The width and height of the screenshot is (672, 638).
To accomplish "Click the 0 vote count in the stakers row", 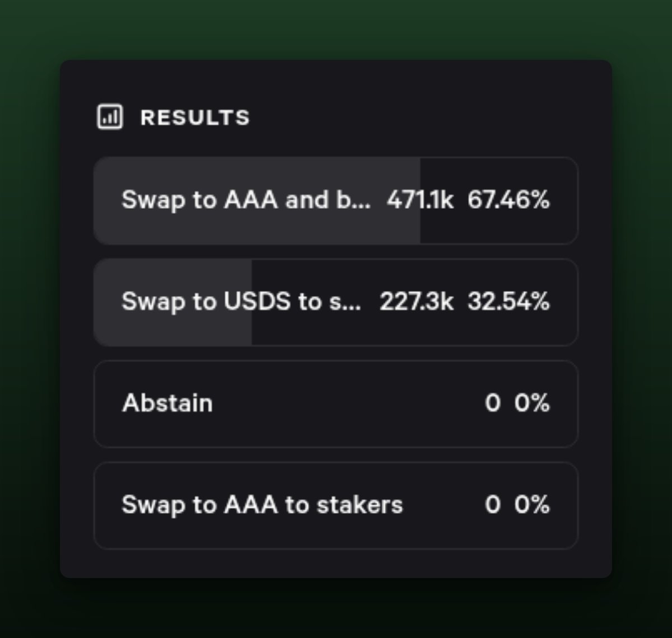I will (492, 504).
